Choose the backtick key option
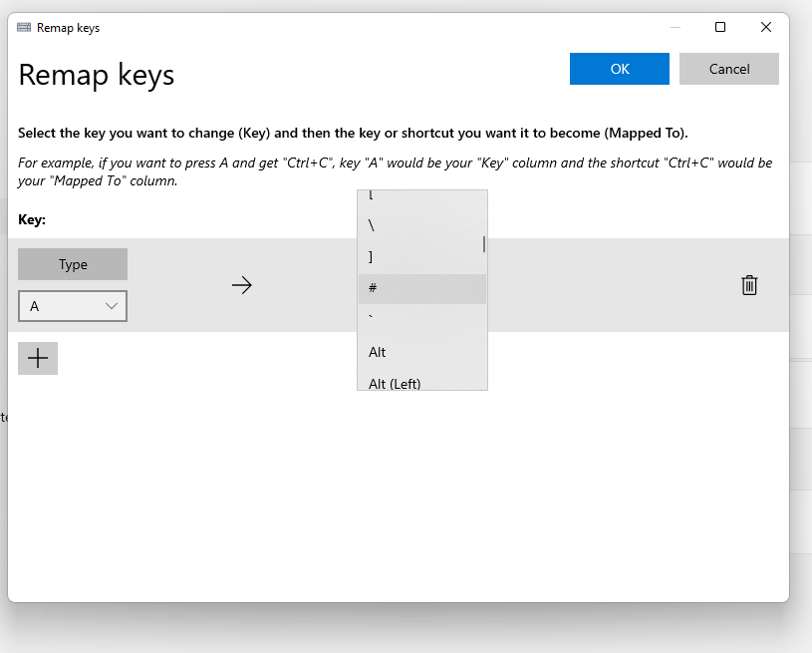The image size is (812, 653). tap(422, 320)
